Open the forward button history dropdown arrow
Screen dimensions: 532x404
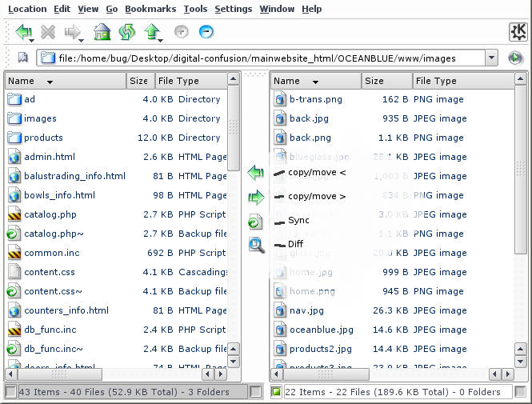[81, 40]
